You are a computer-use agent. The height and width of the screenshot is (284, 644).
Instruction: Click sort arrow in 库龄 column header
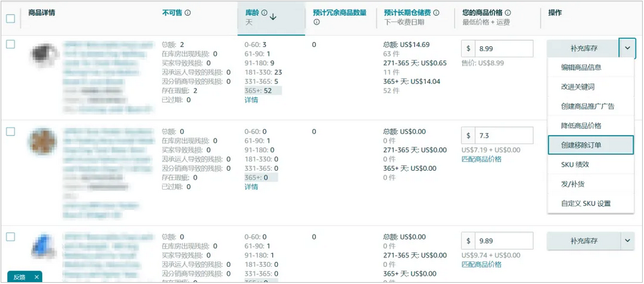coord(274,17)
